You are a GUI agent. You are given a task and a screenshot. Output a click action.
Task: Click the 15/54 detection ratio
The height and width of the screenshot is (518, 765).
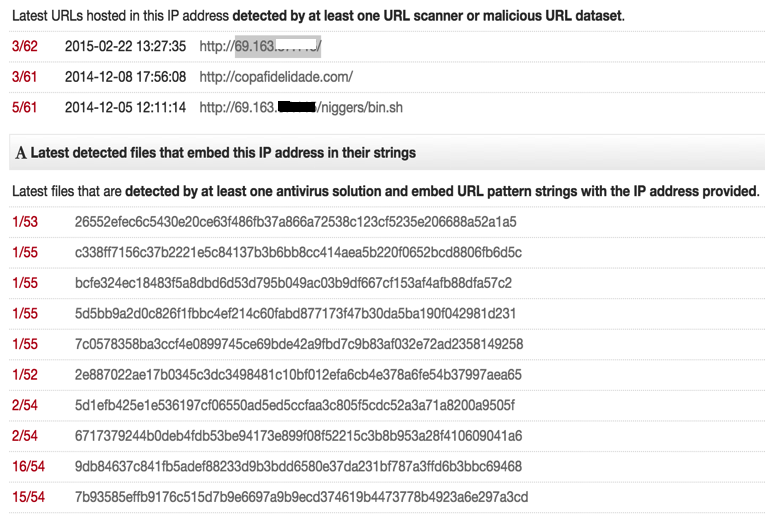click(x=28, y=497)
